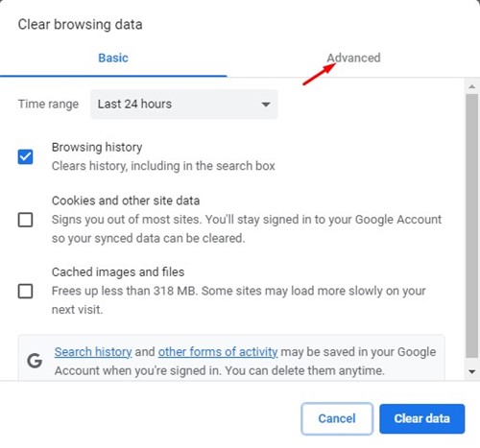Screen dimensions: 480x448
Task: Tick the Cached images and files checkbox
Action: tap(25, 291)
